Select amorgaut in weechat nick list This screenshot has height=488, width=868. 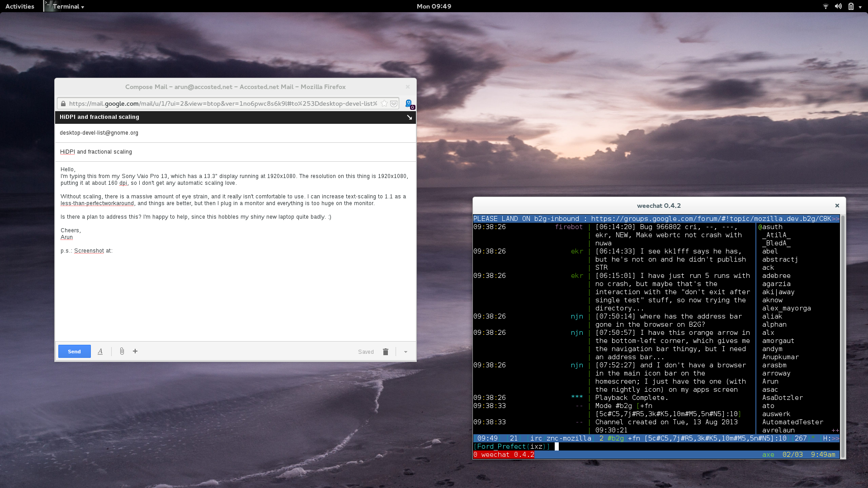click(778, 341)
